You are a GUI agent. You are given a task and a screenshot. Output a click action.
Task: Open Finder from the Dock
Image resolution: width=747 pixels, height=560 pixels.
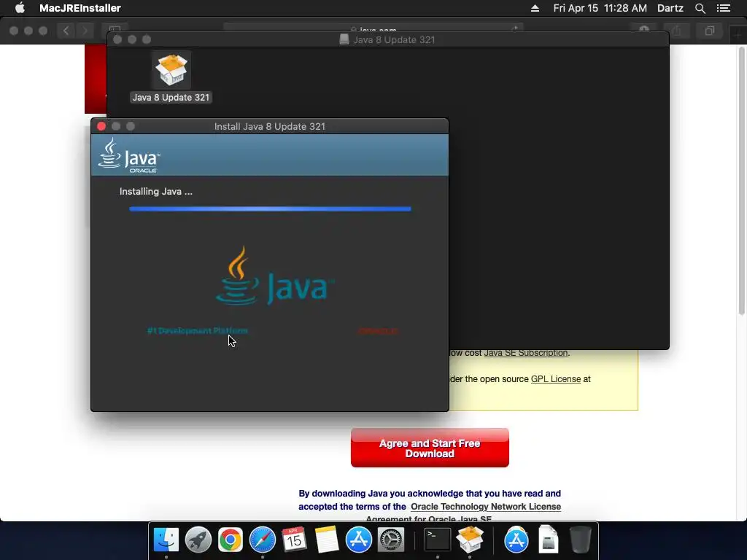[166, 540]
